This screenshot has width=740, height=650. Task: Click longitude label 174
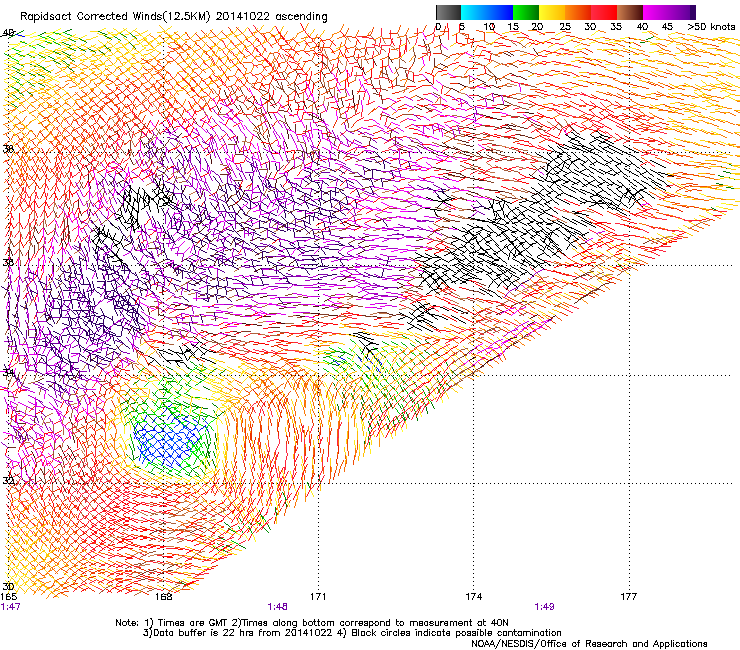tap(473, 597)
